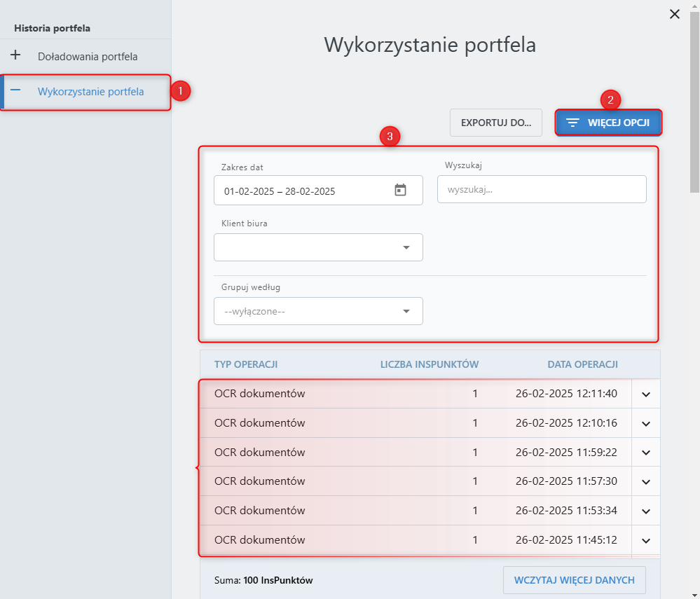This screenshot has width=700, height=599.
Task: Click inside the Zakres dat date range field
Action: (x=318, y=191)
